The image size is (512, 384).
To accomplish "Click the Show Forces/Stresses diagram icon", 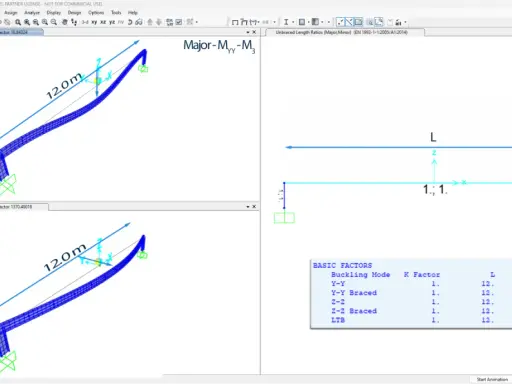I will tap(253, 22).
